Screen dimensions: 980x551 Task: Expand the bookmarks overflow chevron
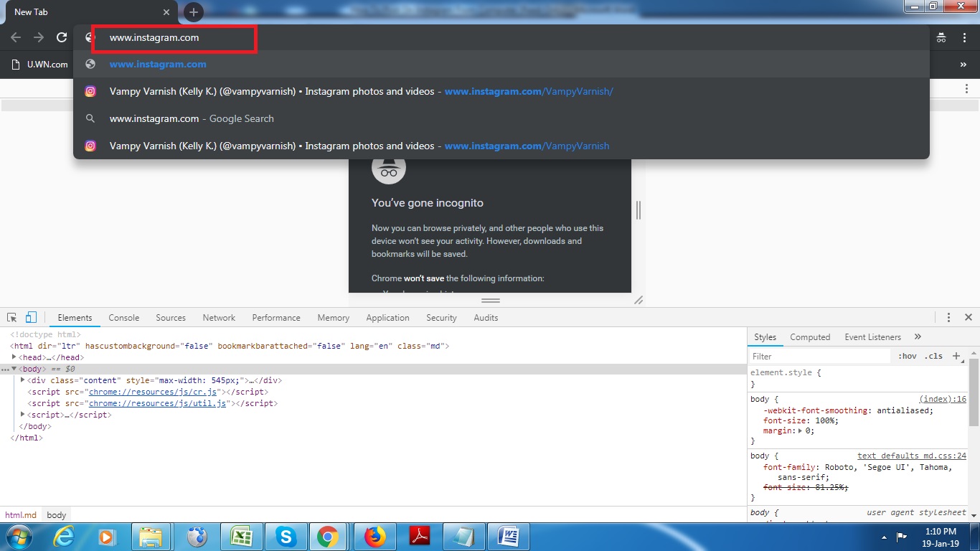coord(963,65)
